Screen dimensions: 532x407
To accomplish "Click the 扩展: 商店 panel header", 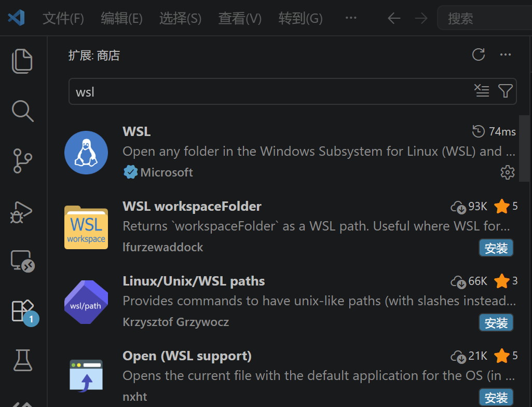I will [x=94, y=56].
